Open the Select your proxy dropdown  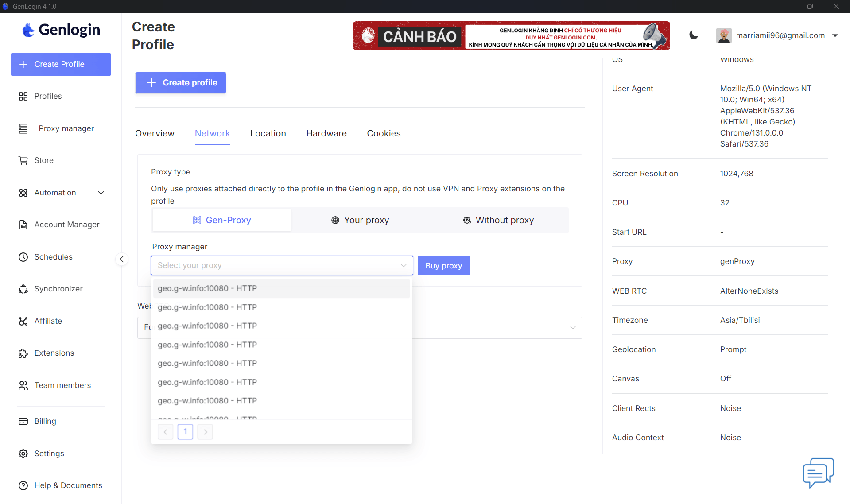tap(282, 265)
